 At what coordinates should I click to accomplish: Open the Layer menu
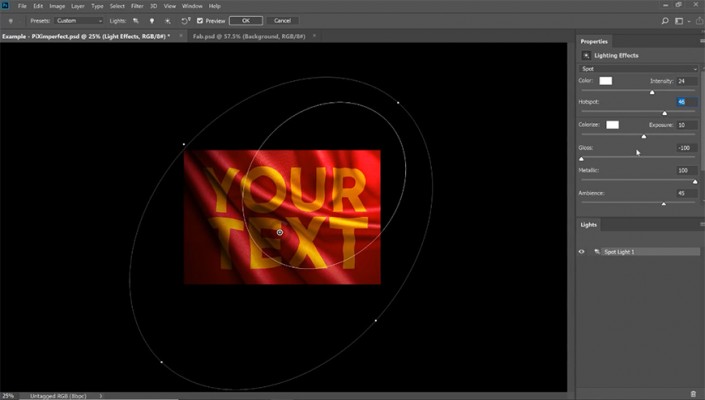[x=78, y=6]
